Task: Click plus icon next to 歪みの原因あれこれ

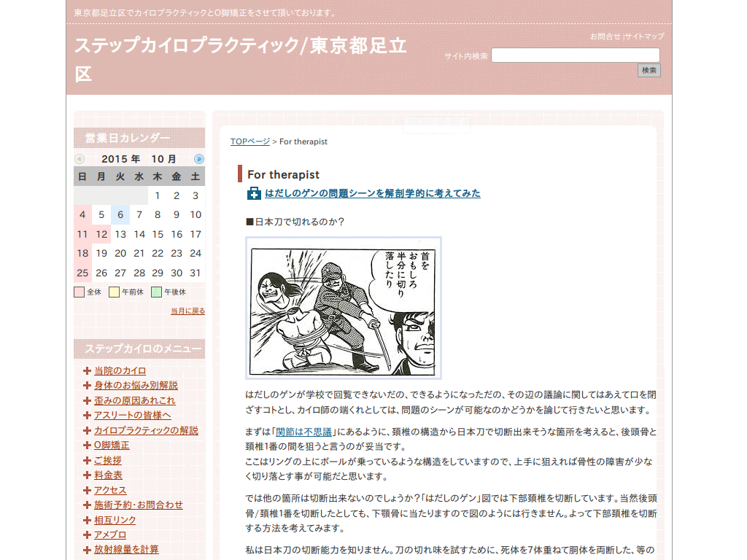Action: click(x=87, y=400)
